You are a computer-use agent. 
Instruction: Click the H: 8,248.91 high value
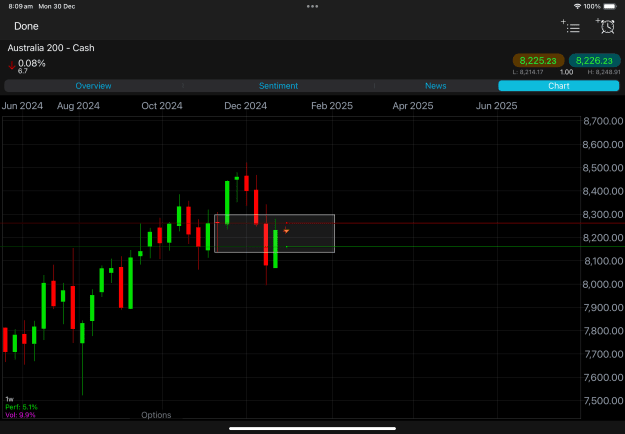pos(604,72)
